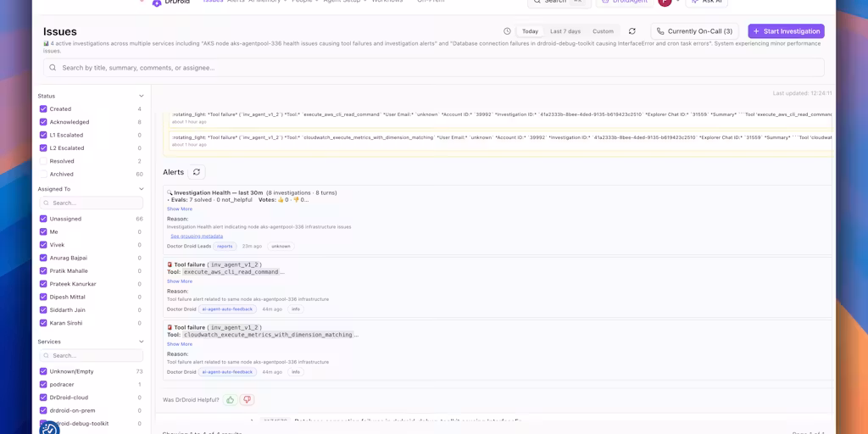
Task: Click info tag on cloudwatch alert
Action: (x=296, y=372)
